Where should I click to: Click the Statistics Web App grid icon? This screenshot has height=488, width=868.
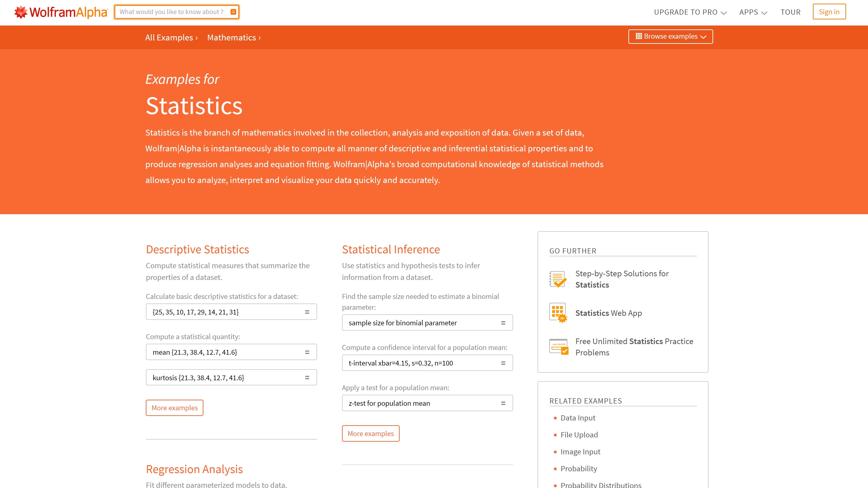click(558, 313)
